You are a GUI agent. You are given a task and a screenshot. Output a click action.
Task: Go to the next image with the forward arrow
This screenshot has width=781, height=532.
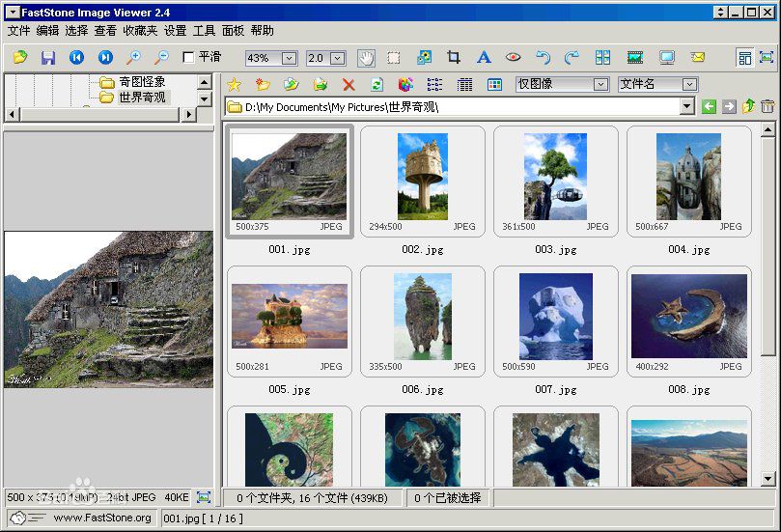105,58
